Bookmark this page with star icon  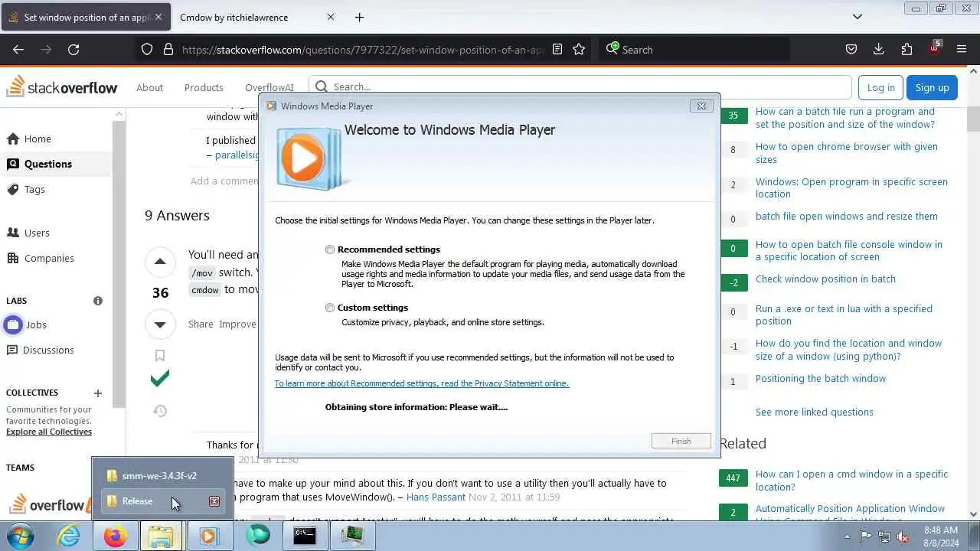click(x=579, y=49)
